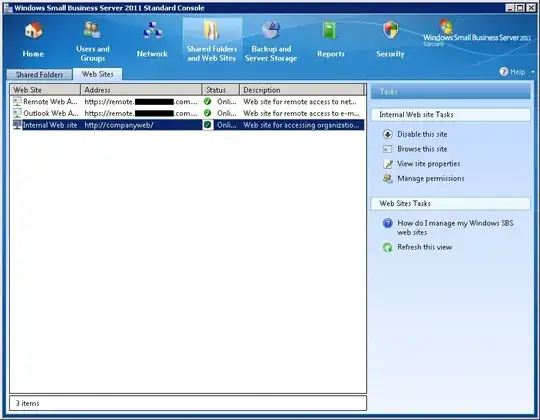Open the Home section icon
This screenshot has height=420, width=540.
(x=33, y=30)
